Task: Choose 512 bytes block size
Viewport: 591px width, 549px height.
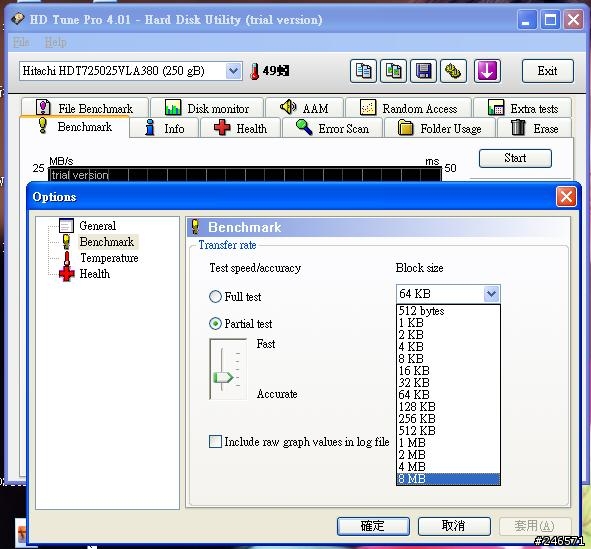Action: click(448, 311)
